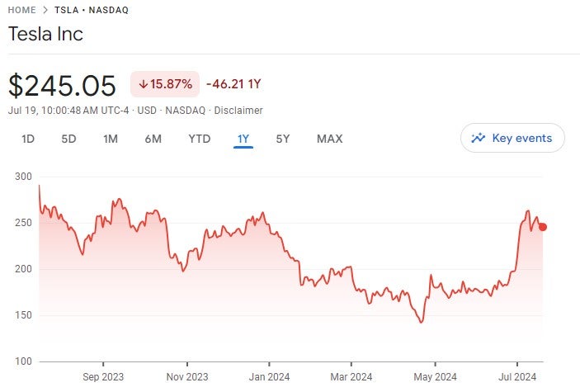580x392 pixels.
Task: Select the YTD range tab
Action: point(199,139)
